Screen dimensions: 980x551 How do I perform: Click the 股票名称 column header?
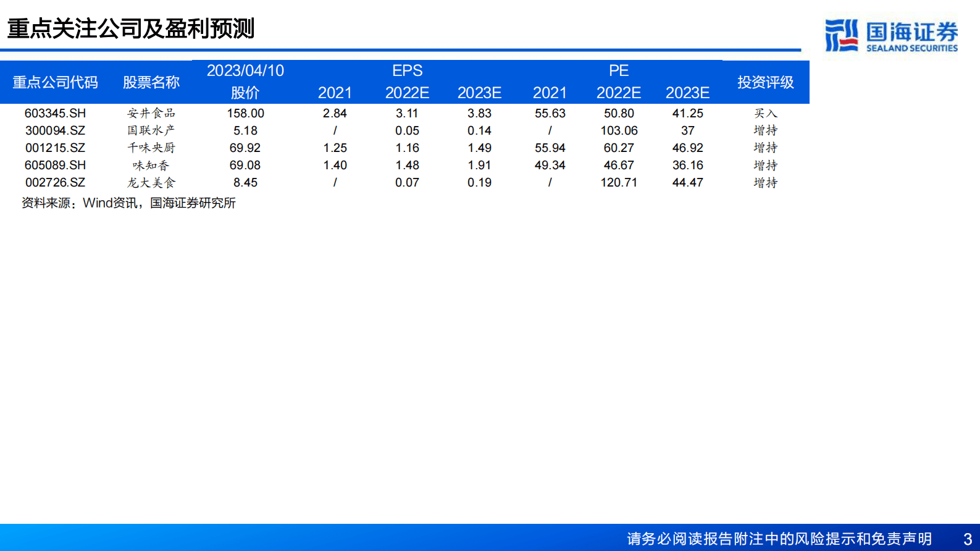click(151, 82)
